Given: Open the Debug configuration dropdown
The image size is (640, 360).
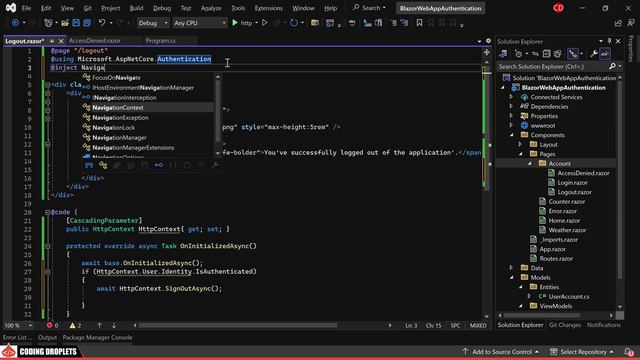Looking at the screenshot, I should [x=153, y=23].
